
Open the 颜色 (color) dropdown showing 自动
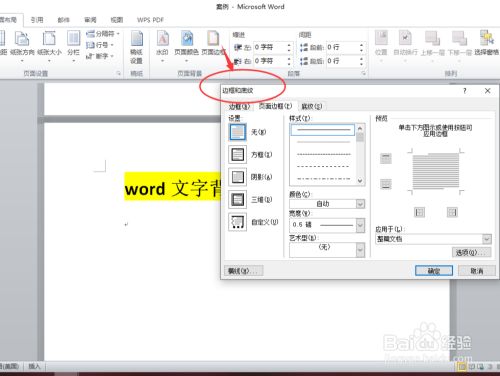click(327, 204)
